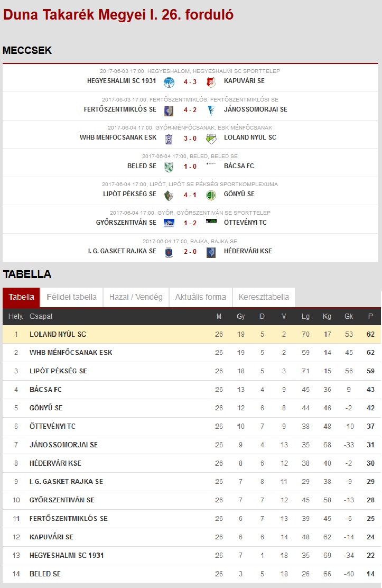Click the Beled SE team crest

169,167
